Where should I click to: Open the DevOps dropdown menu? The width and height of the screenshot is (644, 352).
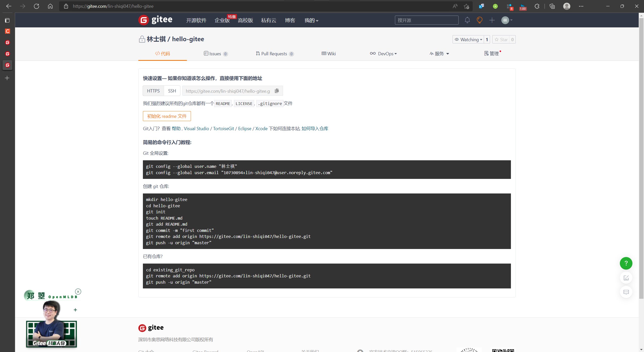point(383,54)
